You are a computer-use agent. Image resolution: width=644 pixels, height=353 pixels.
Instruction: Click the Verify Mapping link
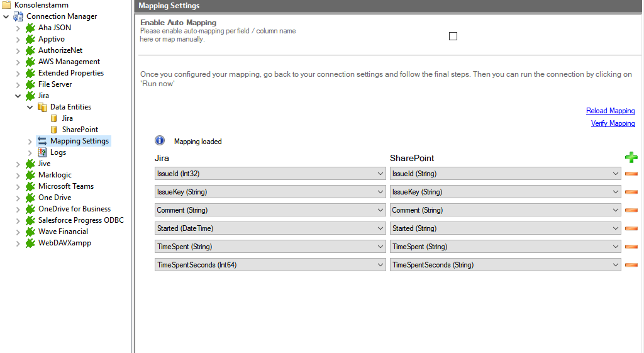point(613,123)
